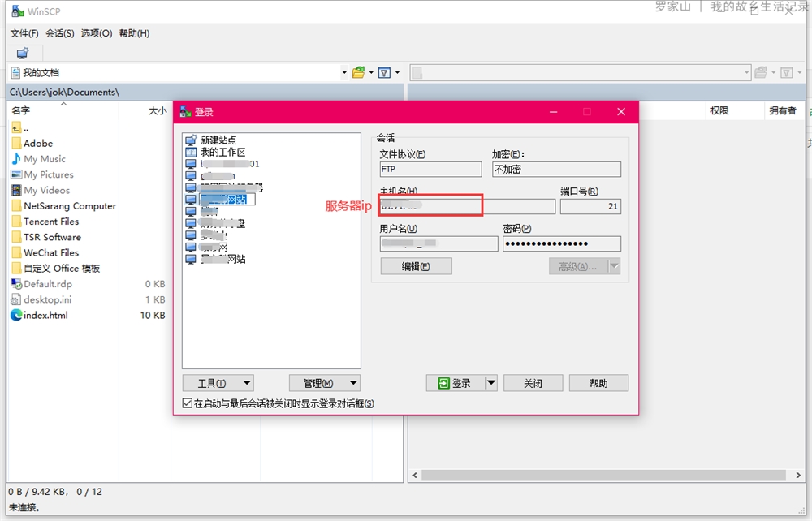Viewport: 812px width, 521px height.
Task: Click left arrow of remote panel scrollbar
Action: coord(415,475)
